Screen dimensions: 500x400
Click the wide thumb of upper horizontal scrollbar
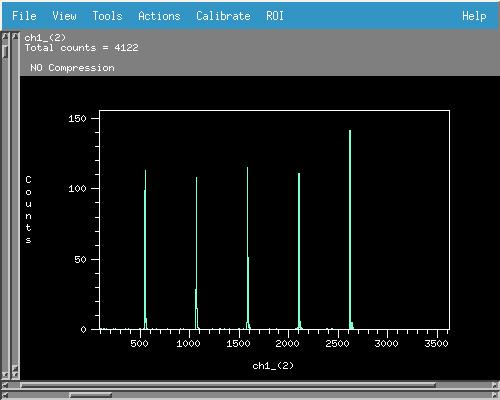click(228, 385)
